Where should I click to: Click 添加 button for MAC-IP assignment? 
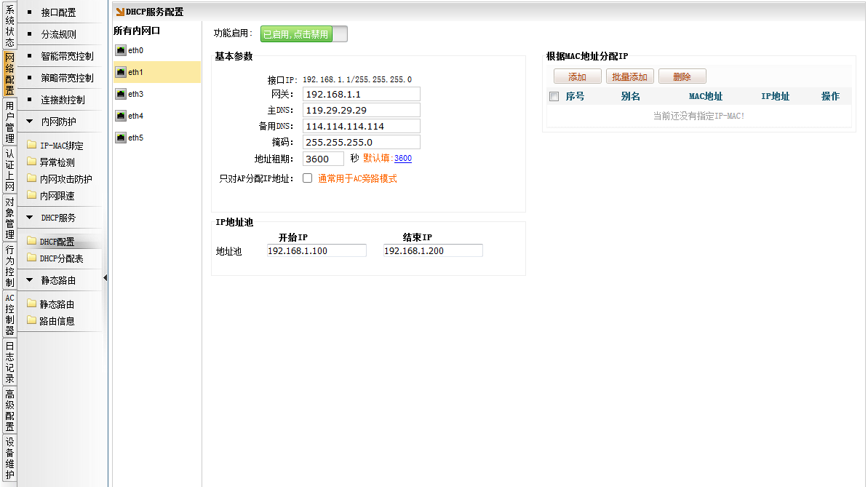[x=578, y=76]
